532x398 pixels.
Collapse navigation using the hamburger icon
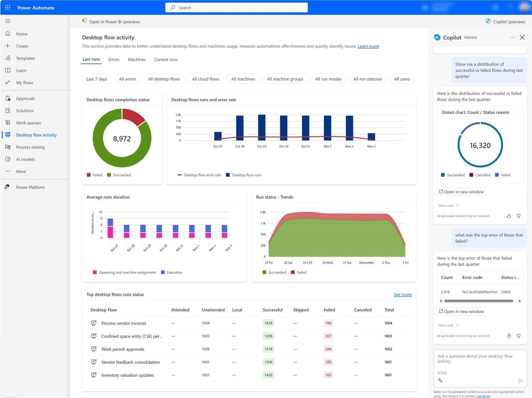(8, 21)
